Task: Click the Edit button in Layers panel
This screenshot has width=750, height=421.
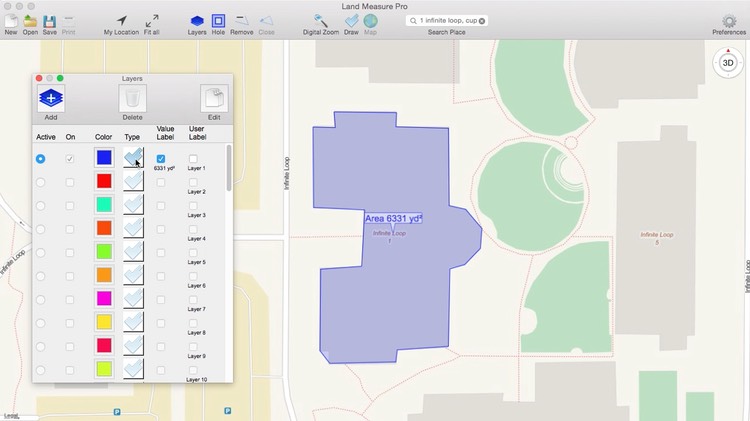Action: (214, 99)
